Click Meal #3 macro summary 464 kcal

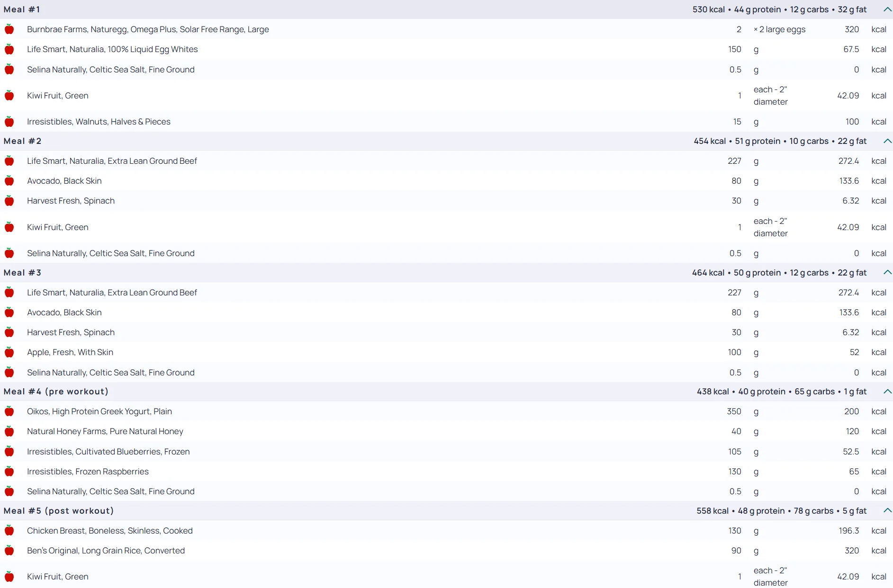779,273
